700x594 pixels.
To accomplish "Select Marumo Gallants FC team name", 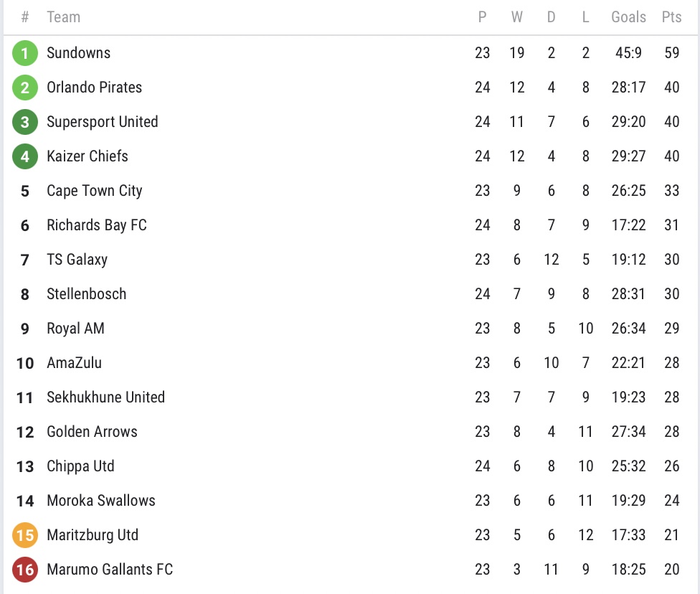I will pos(110,570).
